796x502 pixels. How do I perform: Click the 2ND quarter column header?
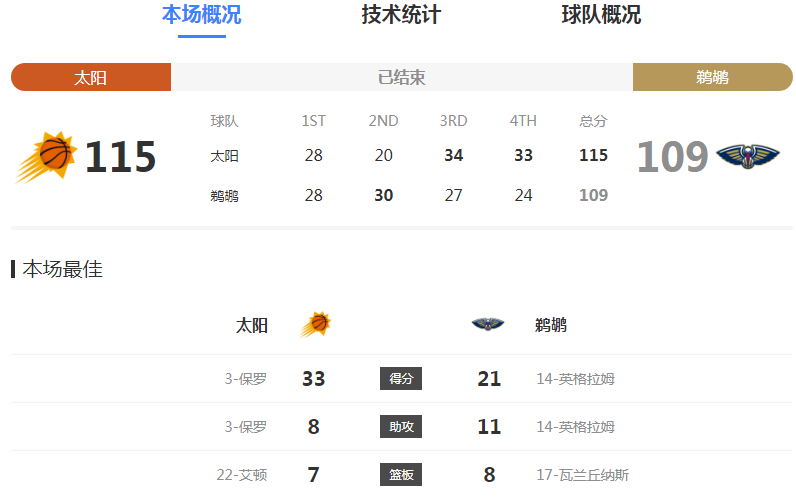[x=383, y=121]
